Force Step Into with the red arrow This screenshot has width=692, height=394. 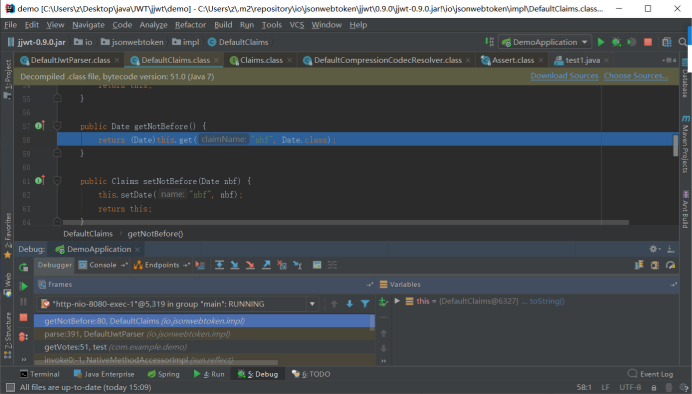click(250, 265)
